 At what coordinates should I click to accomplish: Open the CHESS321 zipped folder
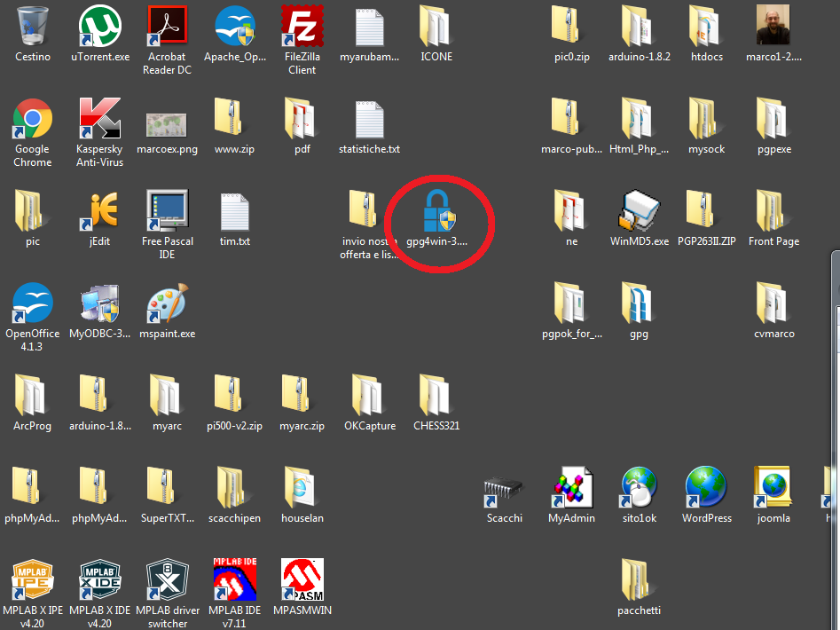436,396
